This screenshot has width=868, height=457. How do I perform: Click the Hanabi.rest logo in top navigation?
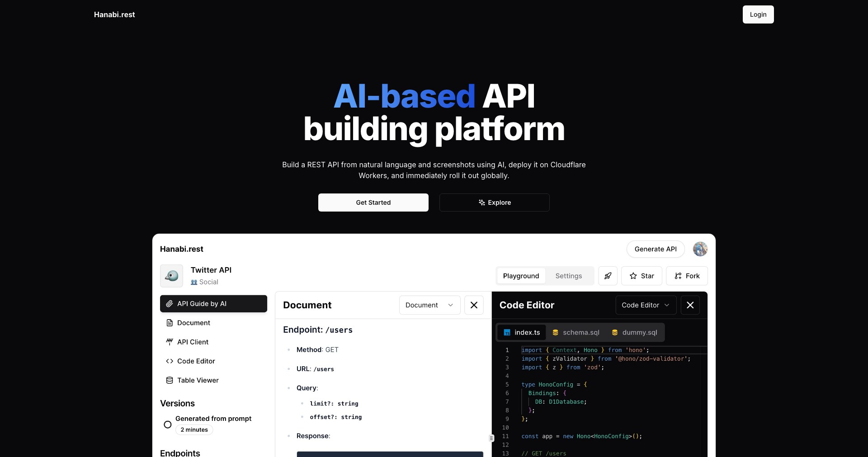(x=114, y=14)
